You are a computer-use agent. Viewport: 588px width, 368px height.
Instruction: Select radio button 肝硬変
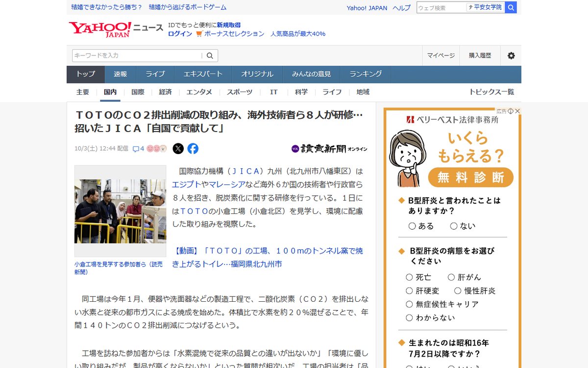coord(409,290)
